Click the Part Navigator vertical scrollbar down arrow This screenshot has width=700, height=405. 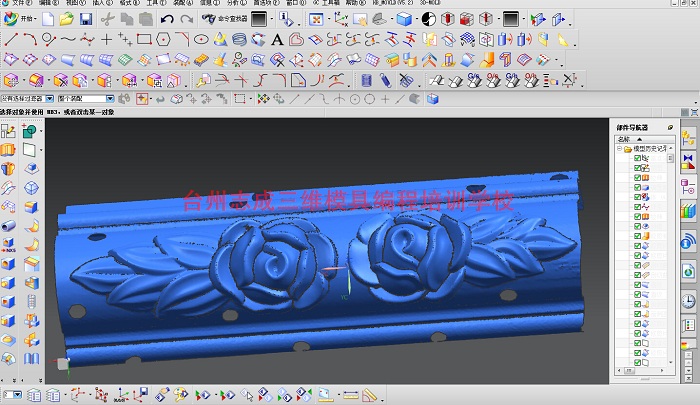(x=671, y=362)
